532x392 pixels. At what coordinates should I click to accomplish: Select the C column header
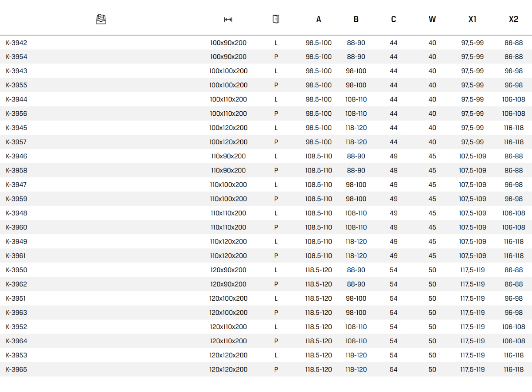point(393,20)
